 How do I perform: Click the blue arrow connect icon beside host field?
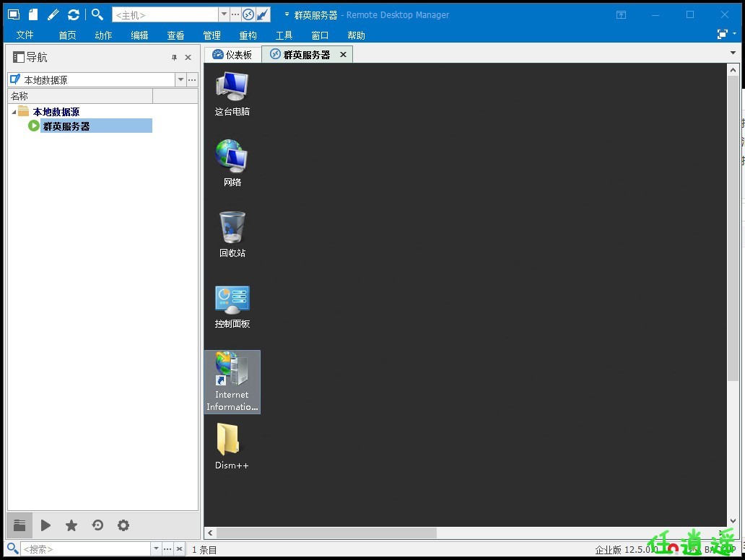coord(262,14)
